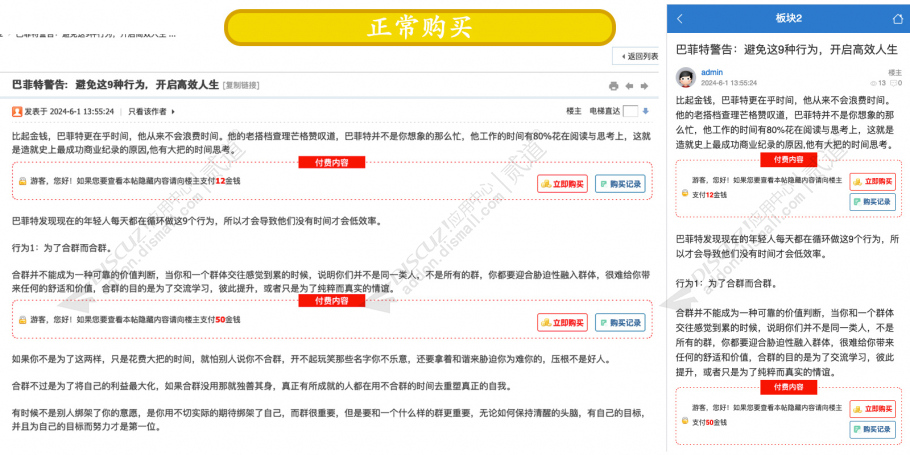Tap the 板块2 header title
This screenshot has width=910, height=455.
click(789, 19)
